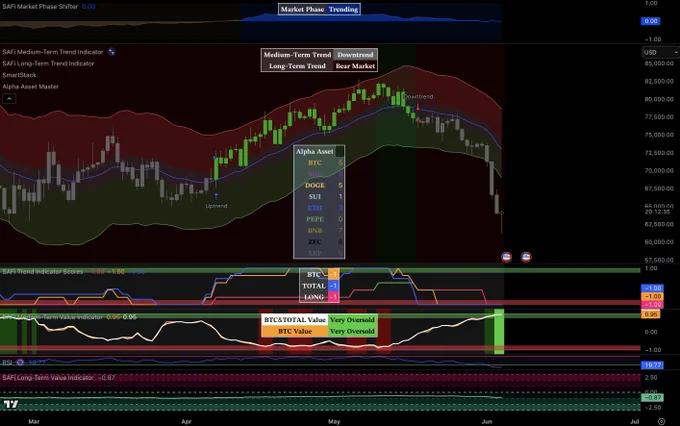680x426 pixels.
Task: Click the blue Uptrend arrow marker
Action: (216, 197)
